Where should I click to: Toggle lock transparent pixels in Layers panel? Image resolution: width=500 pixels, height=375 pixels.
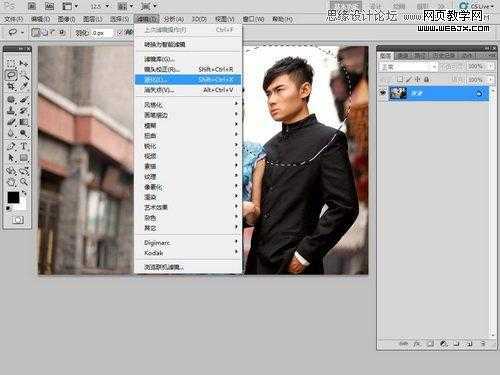pyautogui.click(x=400, y=79)
